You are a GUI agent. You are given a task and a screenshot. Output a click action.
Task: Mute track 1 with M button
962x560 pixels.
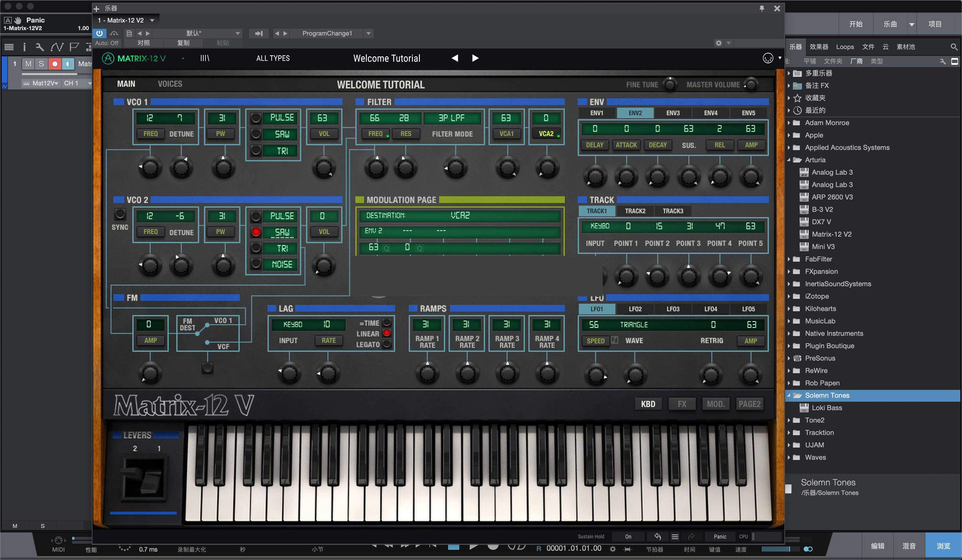pyautogui.click(x=28, y=64)
